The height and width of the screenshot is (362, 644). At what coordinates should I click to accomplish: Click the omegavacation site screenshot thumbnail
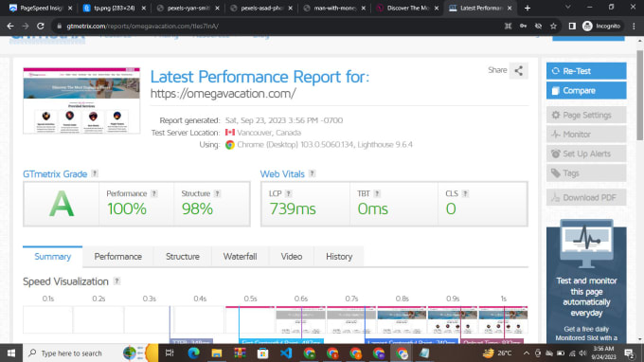coord(81,100)
